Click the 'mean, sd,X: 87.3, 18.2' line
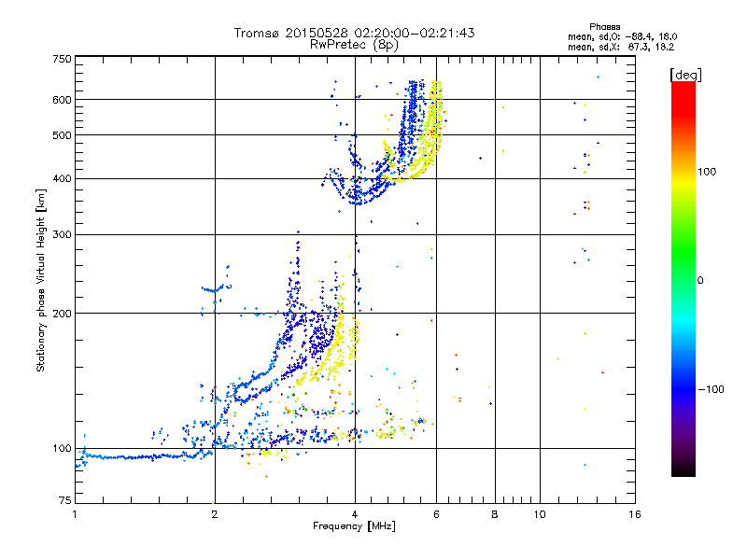This screenshot has width=747, height=560. tap(621, 48)
